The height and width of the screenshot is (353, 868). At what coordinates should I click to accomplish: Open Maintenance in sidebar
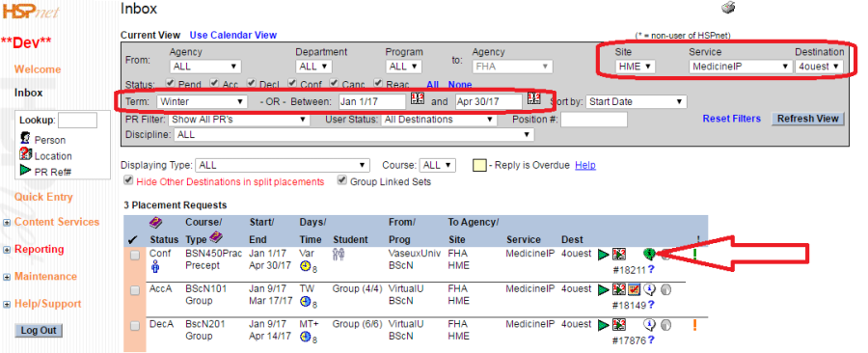pos(45,276)
